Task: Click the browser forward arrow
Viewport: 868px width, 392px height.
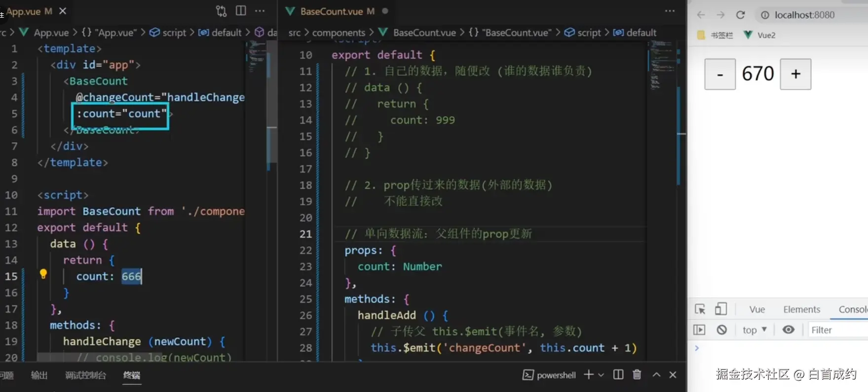Action: tap(720, 15)
